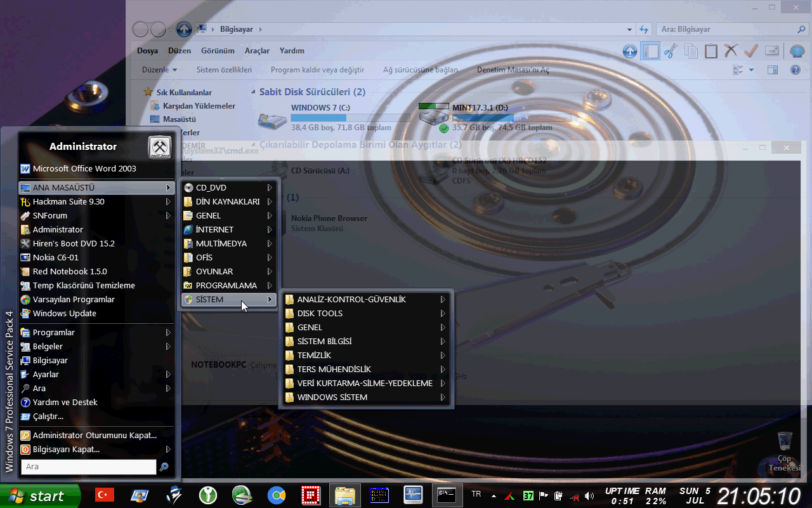Open the Dosya menu
Viewport: 812px width, 508px height.
tap(147, 51)
